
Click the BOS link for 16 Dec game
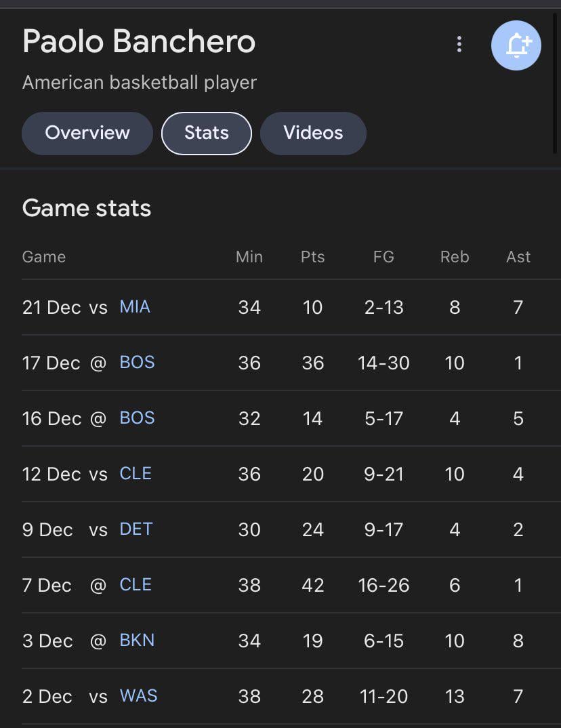pyautogui.click(x=137, y=418)
